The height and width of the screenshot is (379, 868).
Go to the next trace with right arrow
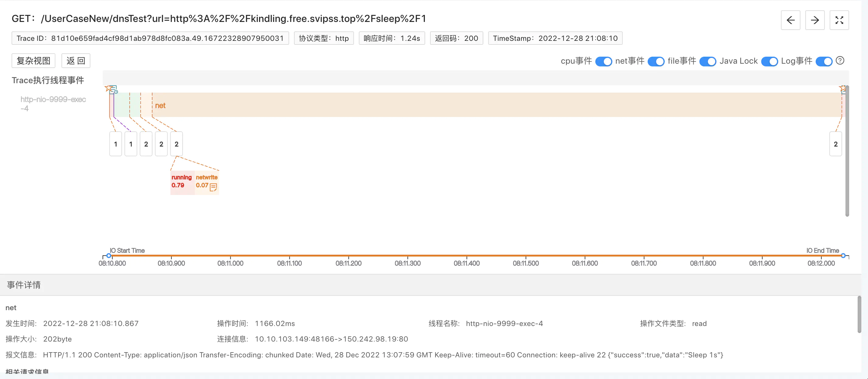[814, 20]
